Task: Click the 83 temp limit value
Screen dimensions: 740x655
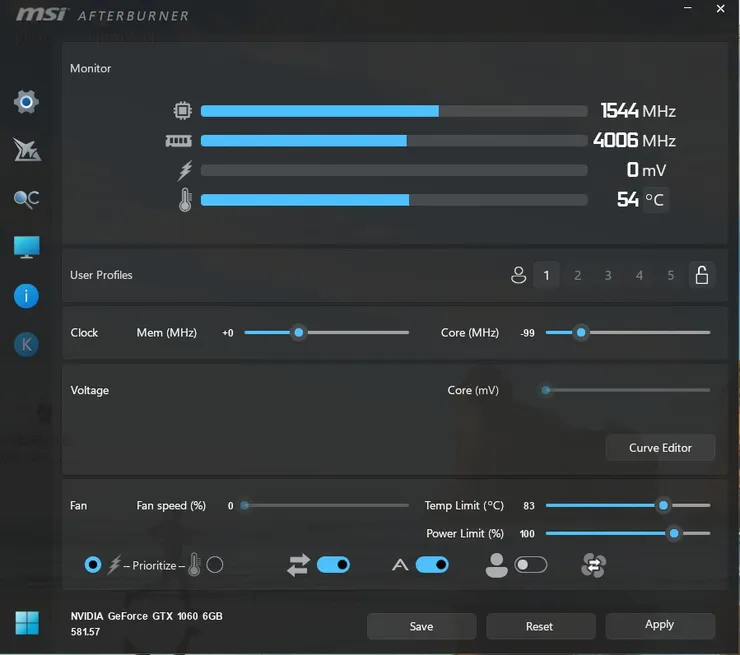Action: (x=529, y=506)
